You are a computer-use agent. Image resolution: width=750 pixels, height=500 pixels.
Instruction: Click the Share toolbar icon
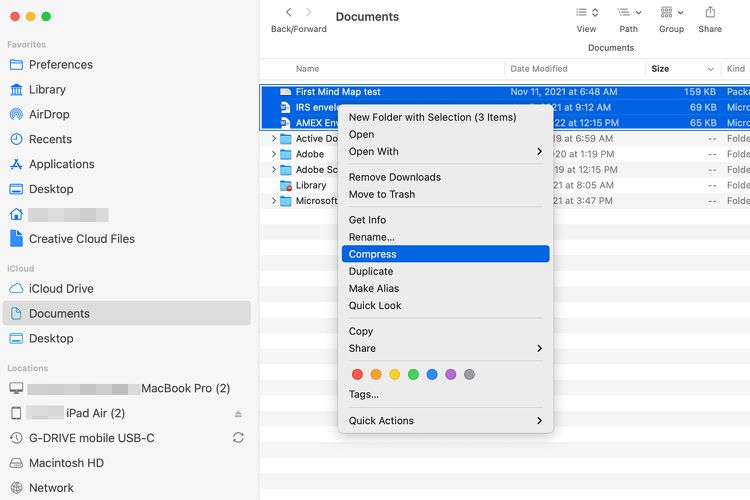coord(710,13)
